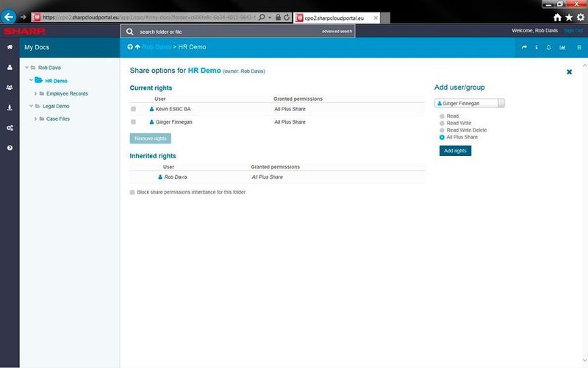Click the browser refresh icon
Viewport: 588px width, 368px height.
287,17
